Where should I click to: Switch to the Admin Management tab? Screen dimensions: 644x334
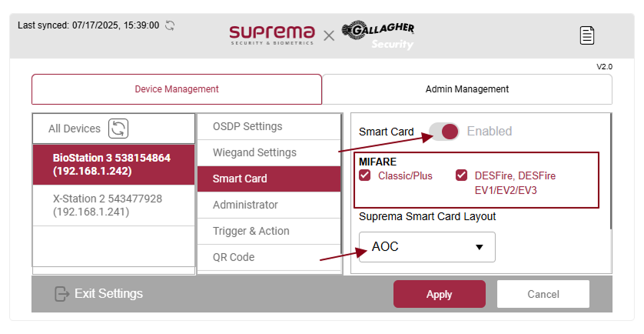[466, 89]
